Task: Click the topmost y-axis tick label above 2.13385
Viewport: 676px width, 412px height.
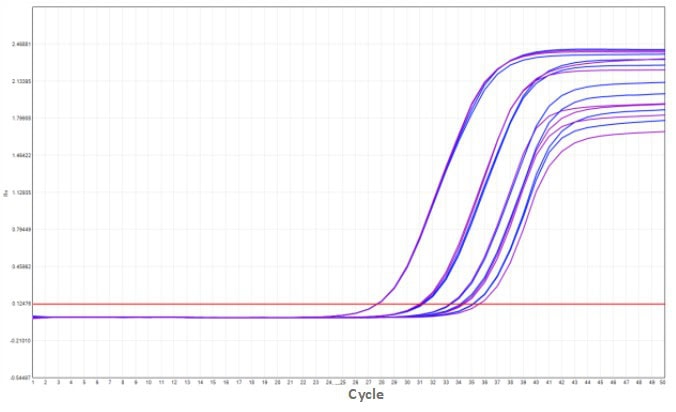Action: [x=22, y=44]
